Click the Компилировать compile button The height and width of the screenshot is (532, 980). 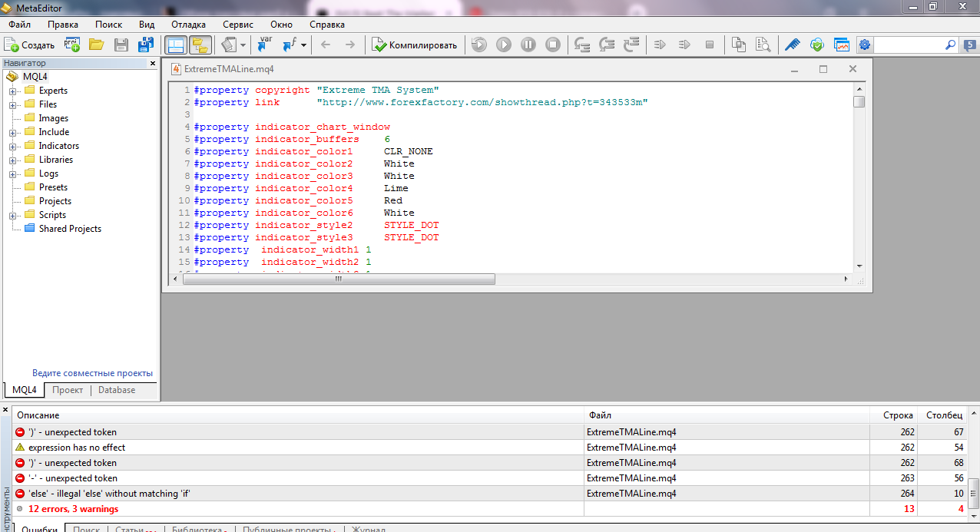[415, 45]
